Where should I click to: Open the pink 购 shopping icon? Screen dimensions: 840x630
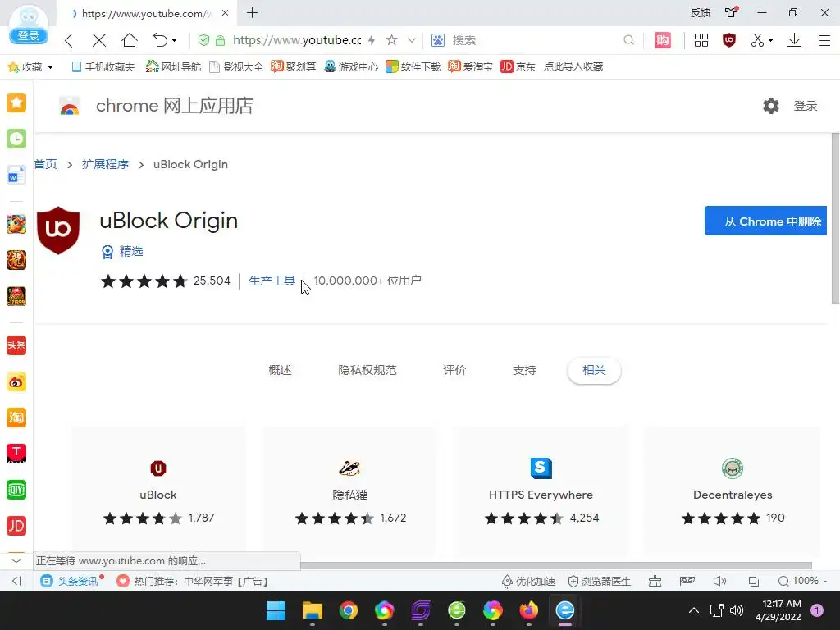click(663, 40)
